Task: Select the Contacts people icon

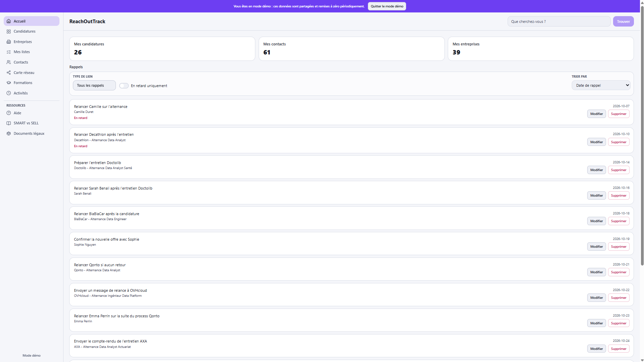Action: [x=9, y=62]
